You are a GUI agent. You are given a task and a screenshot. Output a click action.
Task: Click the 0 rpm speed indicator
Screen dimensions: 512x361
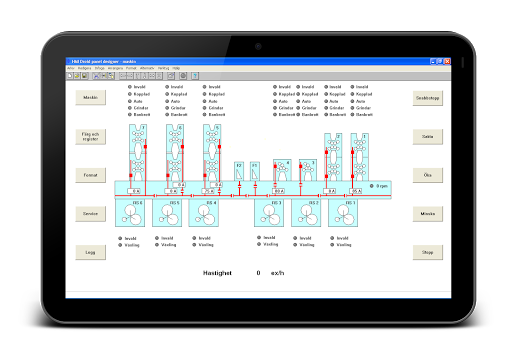pos(379,186)
